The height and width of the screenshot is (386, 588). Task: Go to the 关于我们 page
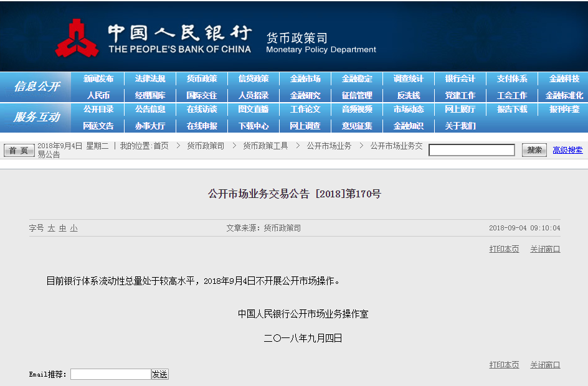(460, 126)
